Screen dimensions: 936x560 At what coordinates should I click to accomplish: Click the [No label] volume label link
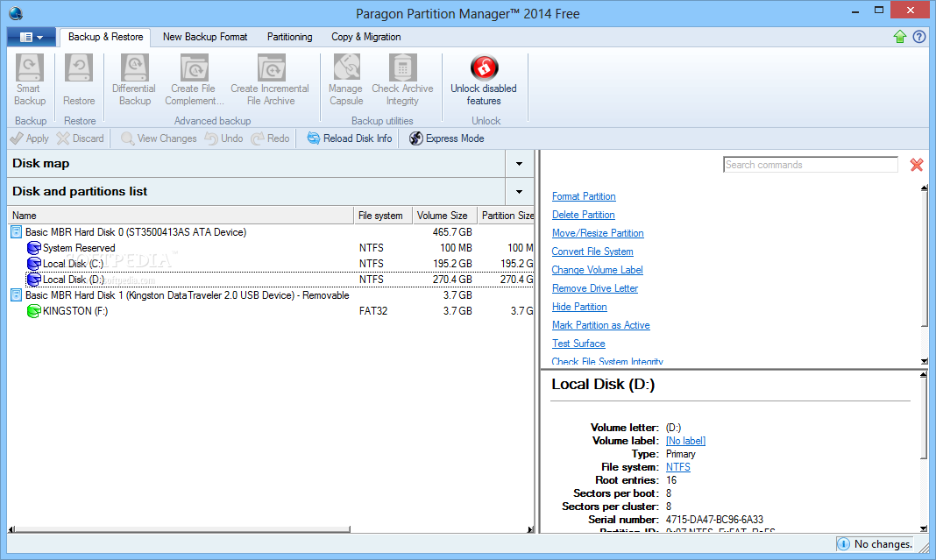tap(685, 441)
